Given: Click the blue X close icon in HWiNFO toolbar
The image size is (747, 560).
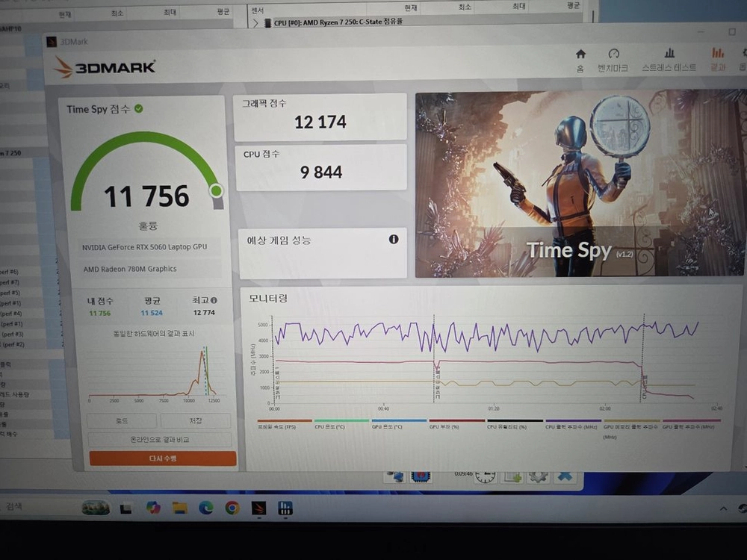Looking at the screenshot, I should pos(565,476).
